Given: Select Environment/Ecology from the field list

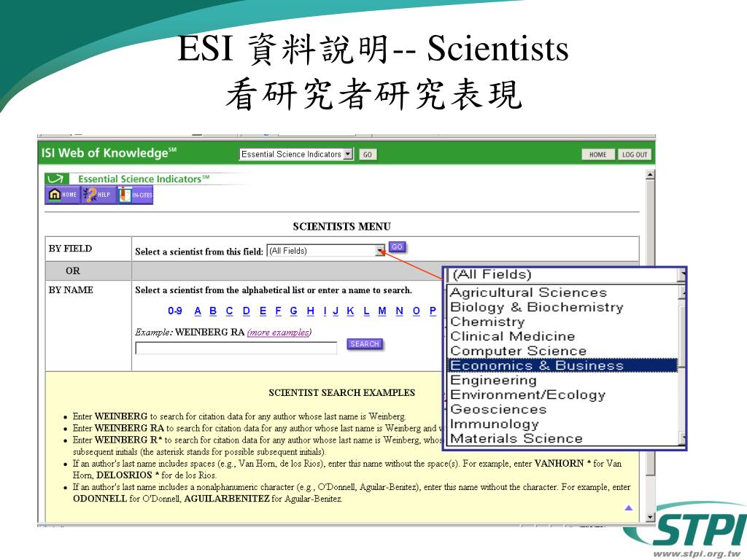Looking at the screenshot, I should (x=528, y=394).
